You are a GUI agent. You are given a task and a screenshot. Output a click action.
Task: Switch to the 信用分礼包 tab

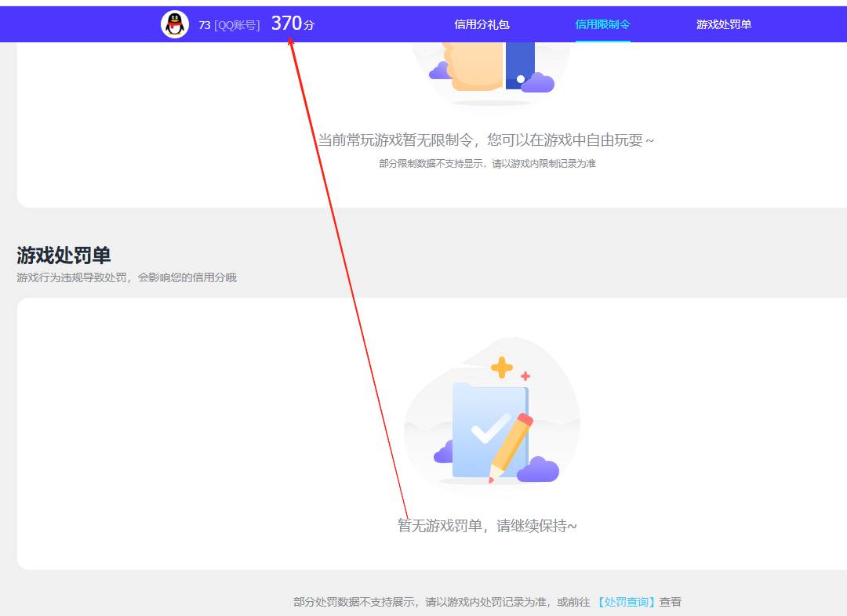click(481, 24)
